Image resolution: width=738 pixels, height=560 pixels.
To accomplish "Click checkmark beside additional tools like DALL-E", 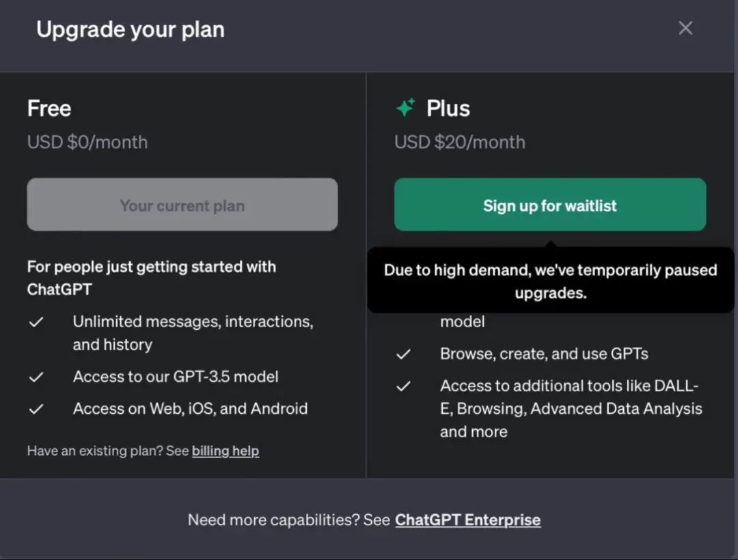I will (403, 387).
